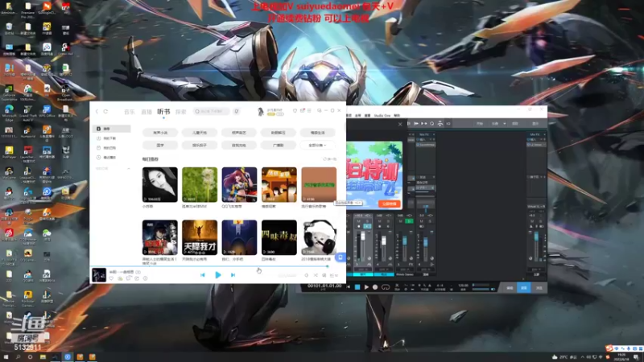Image resolution: width=644 pixels, height=362 pixels.
Task: Open main menu icon in player header
Action: (x=309, y=111)
